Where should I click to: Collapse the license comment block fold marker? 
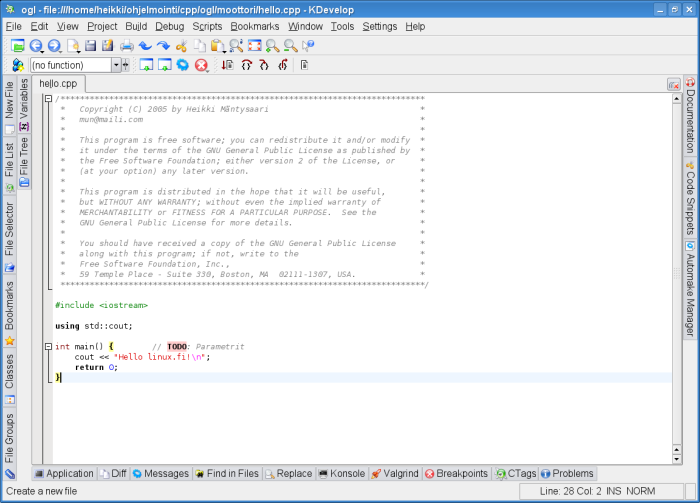49,98
